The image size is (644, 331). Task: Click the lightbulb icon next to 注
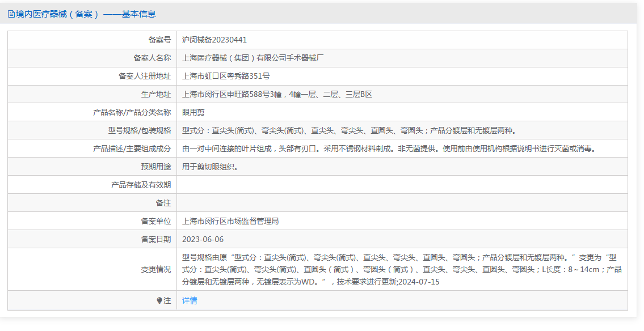(x=159, y=300)
